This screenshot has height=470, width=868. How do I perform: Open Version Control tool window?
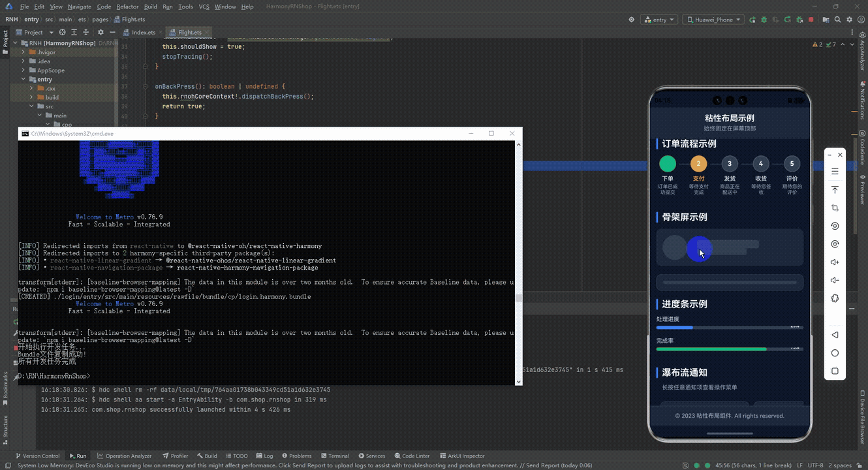(37, 456)
